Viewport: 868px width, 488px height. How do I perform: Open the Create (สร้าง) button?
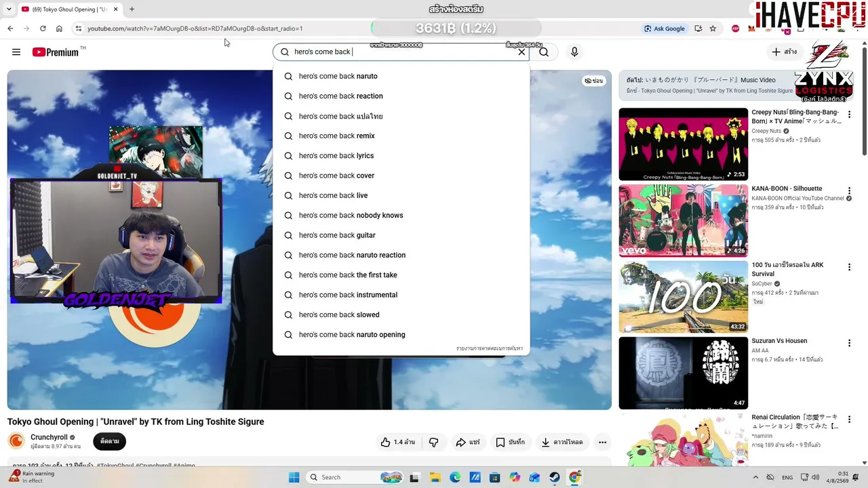(785, 52)
